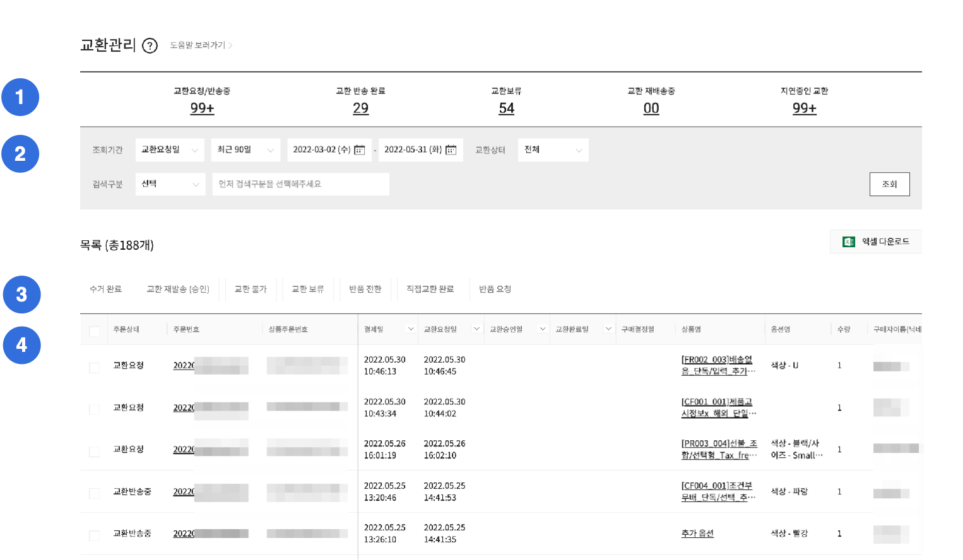This screenshot has width=963, height=560.
Task: Select the 수거 완료 action tab
Action: click(105, 289)
